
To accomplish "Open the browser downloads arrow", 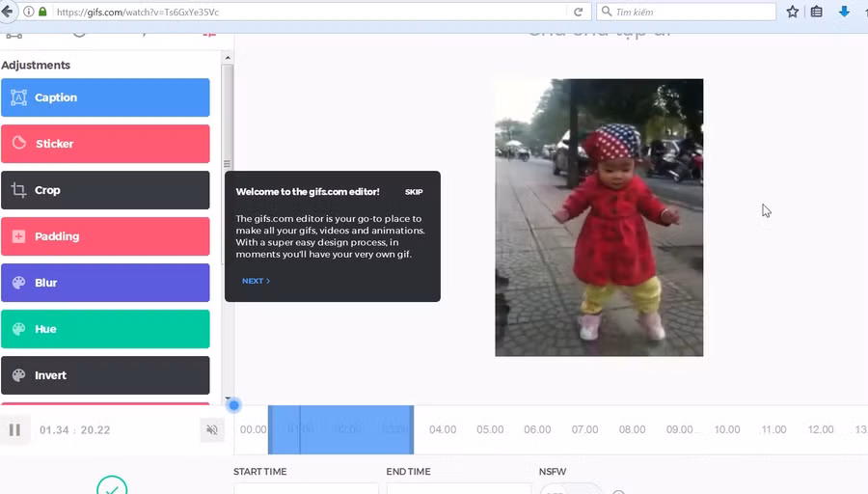I will coord(844,12).
